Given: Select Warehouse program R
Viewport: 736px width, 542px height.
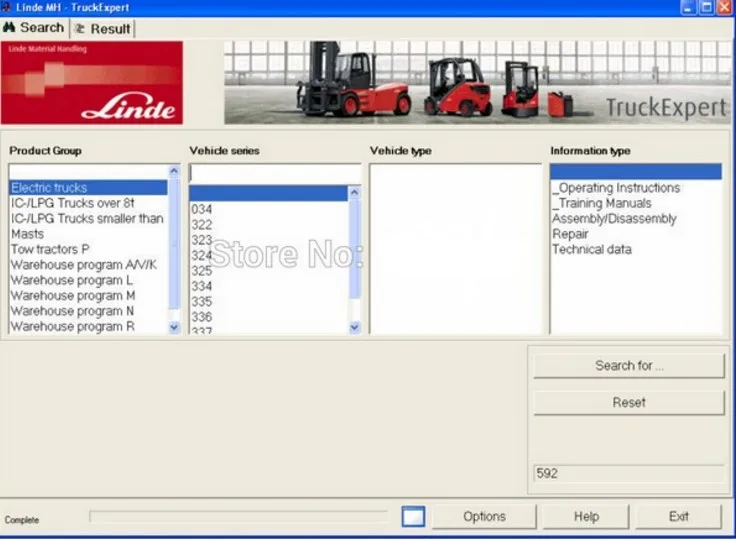Looking at the screenshot, I should tap(88, 326).
